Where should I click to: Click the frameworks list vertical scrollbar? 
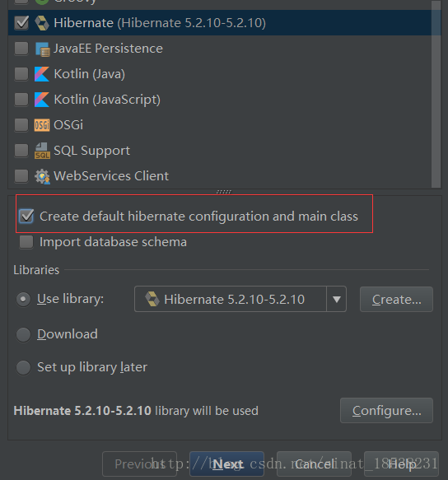pyautogui.click(x=436, y=94)
